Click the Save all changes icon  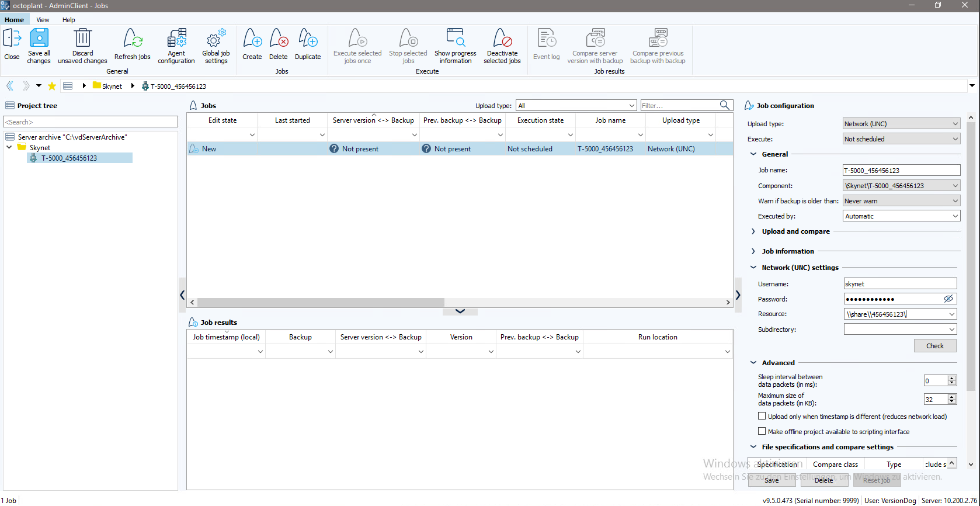pyautogui.click(x=39, y=39)
